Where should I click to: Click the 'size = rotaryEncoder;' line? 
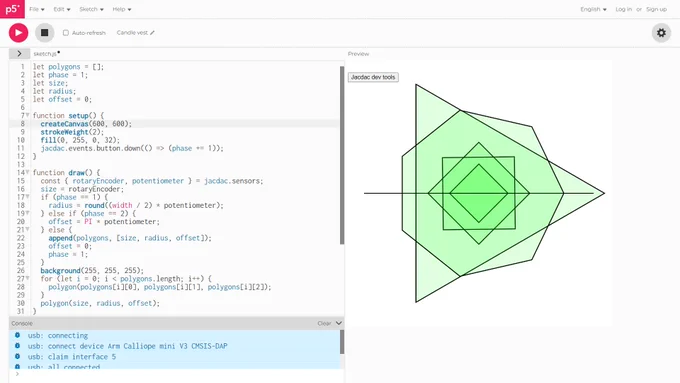pos(82,189)
